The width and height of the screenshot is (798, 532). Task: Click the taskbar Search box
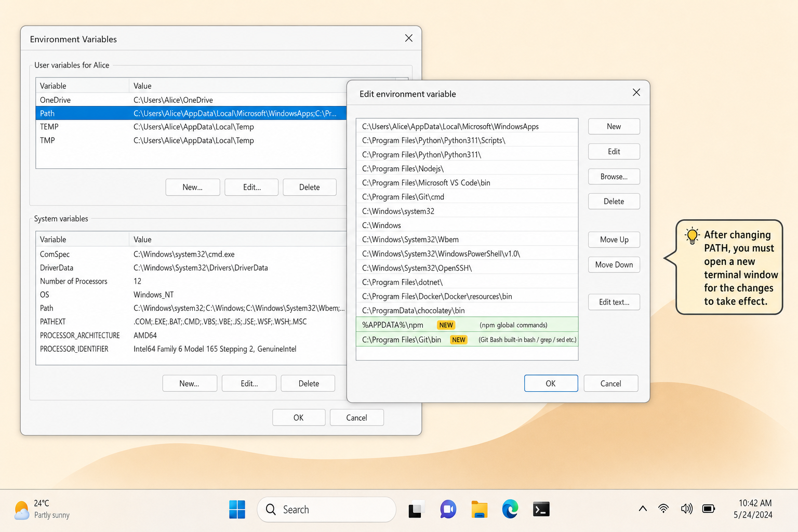pyautogui.click(x=326, y=510)
